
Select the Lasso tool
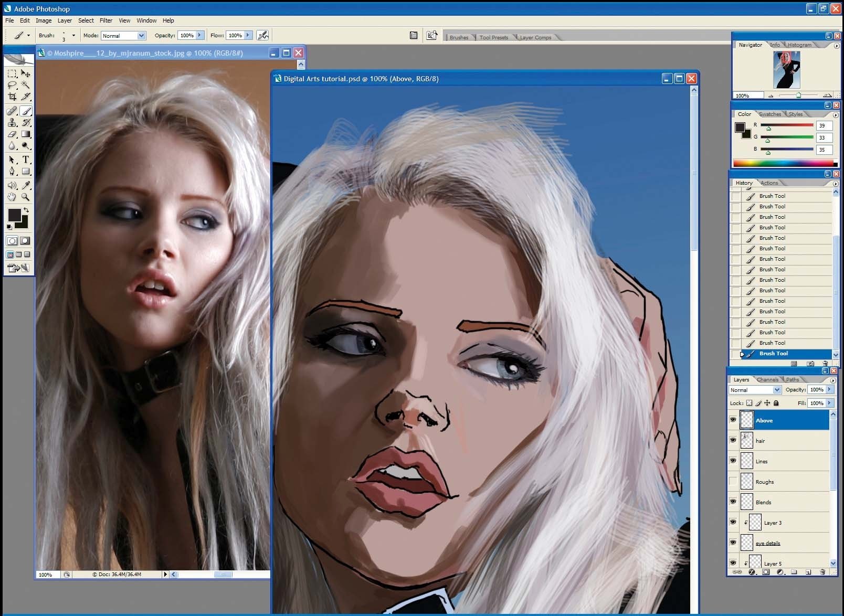(12, 85)
